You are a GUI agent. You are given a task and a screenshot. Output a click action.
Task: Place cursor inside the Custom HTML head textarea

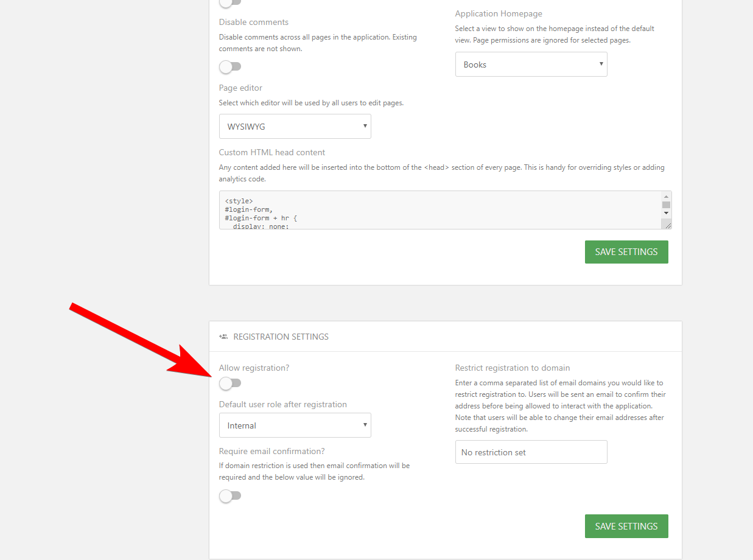point(426,210)
